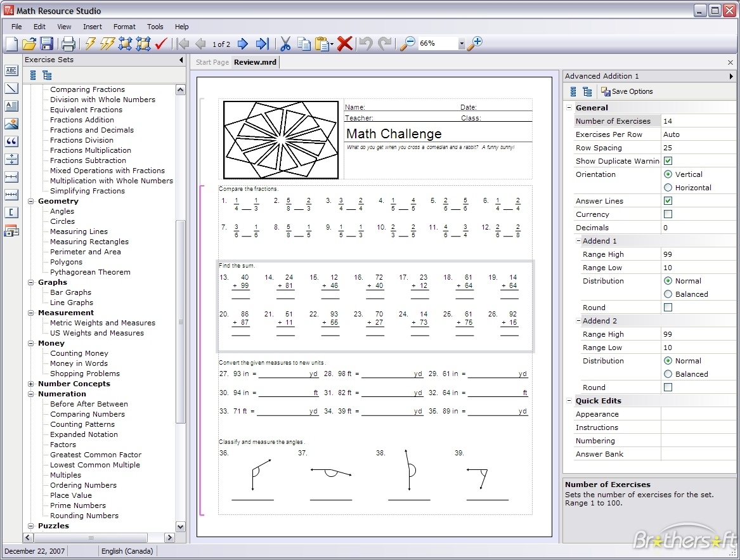Open a file with the folder icon

pyautogui.click(x=29, y=44)
